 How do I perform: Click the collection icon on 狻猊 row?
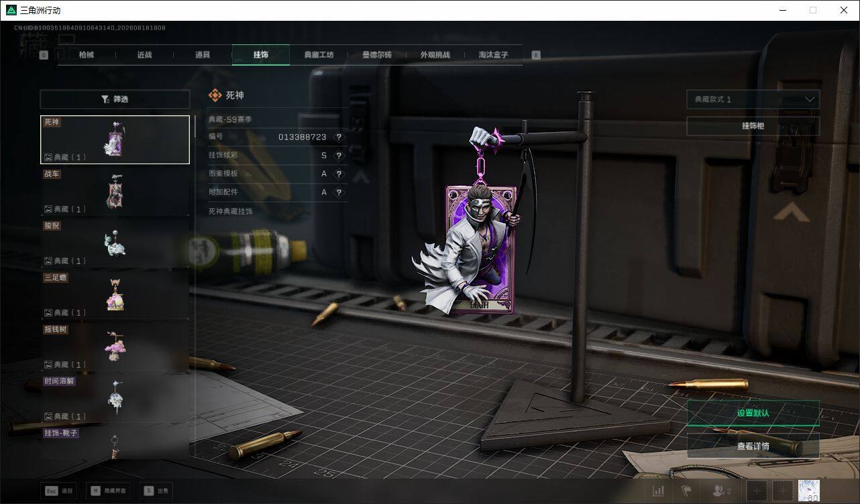[48, 261]
